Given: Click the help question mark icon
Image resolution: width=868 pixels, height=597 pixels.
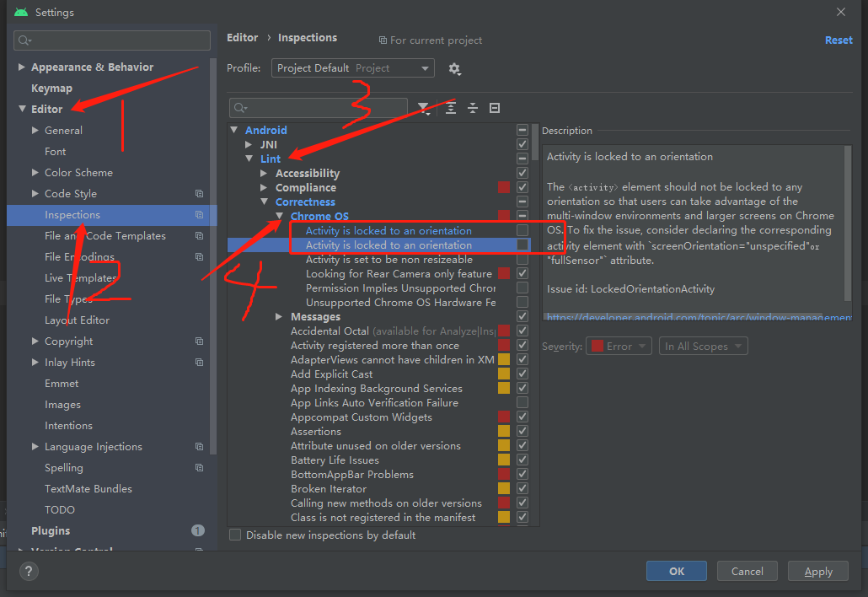Looking at the screenshot, I should [x=28, y=571].
